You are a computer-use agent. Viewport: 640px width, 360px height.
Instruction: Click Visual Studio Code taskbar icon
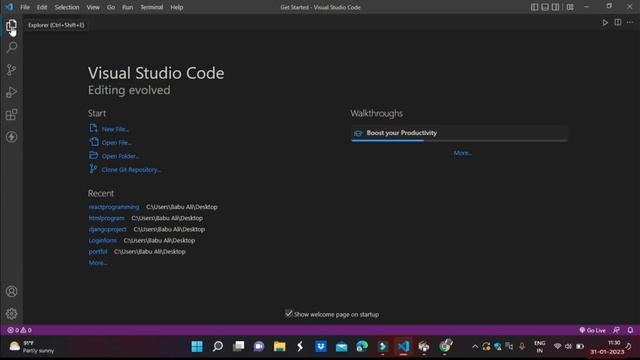(x=403, y=347)
